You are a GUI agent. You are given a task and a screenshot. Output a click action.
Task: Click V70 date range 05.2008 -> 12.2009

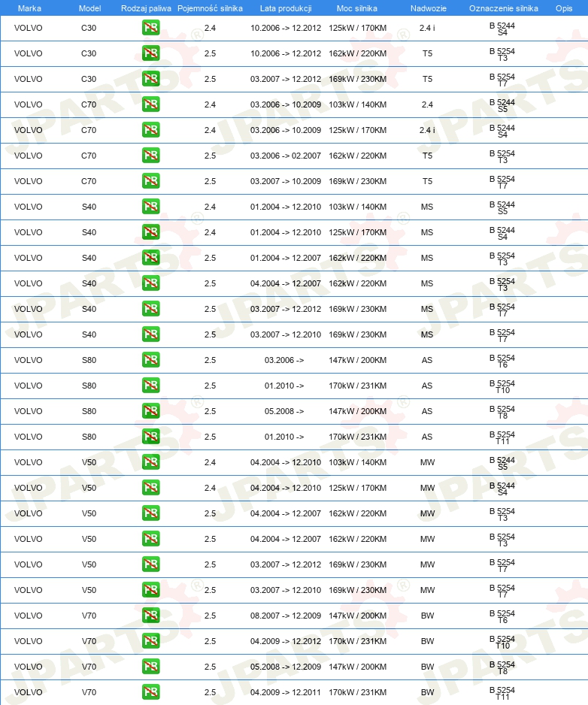coord(286,667)
